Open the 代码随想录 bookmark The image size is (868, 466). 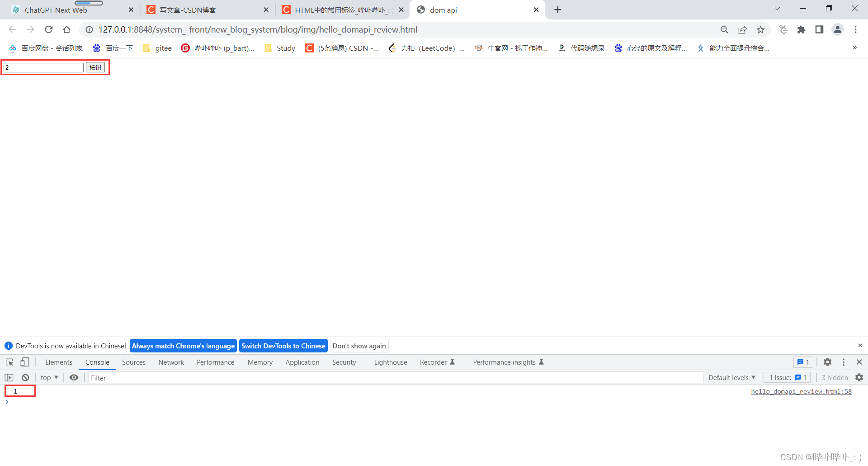582,48
